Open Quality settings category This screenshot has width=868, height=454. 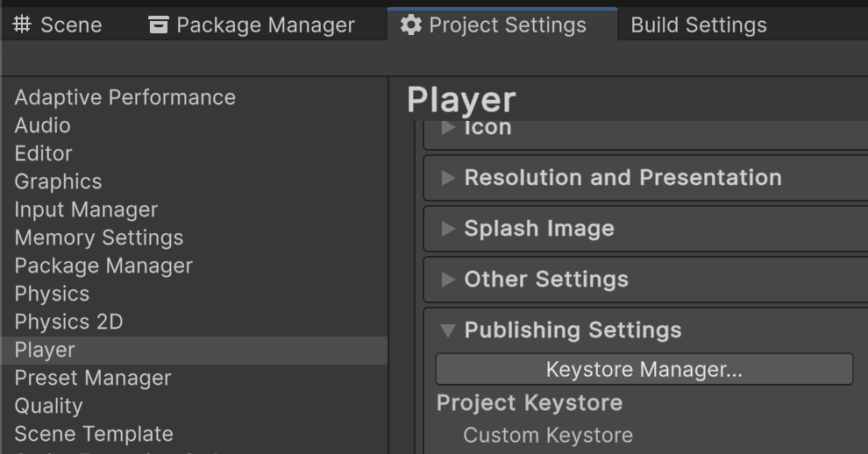[x=48, y=406]
